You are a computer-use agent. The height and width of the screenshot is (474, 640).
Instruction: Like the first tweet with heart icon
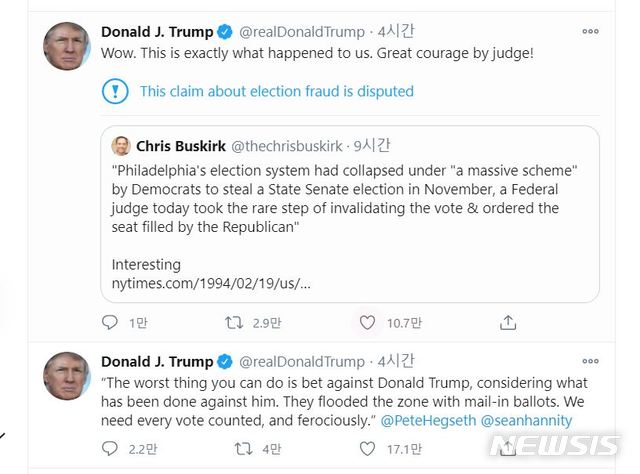(367, 322)
